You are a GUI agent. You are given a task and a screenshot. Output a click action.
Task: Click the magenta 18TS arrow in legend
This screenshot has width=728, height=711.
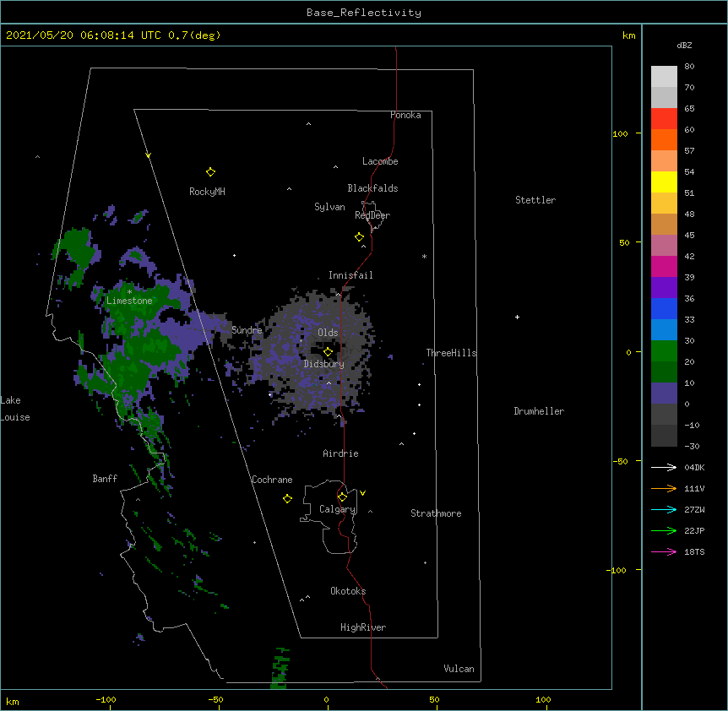pos(664,551)
